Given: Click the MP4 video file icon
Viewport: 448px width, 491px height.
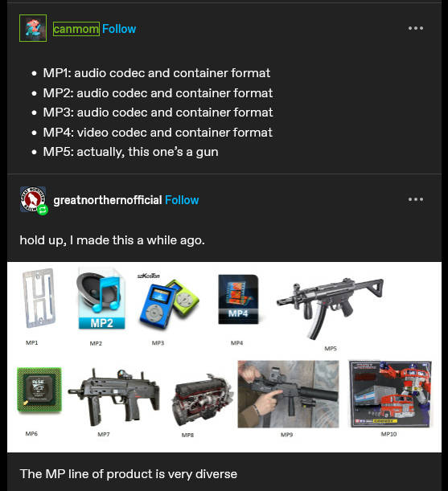Looking at the screenshot, I should [238, 299].
